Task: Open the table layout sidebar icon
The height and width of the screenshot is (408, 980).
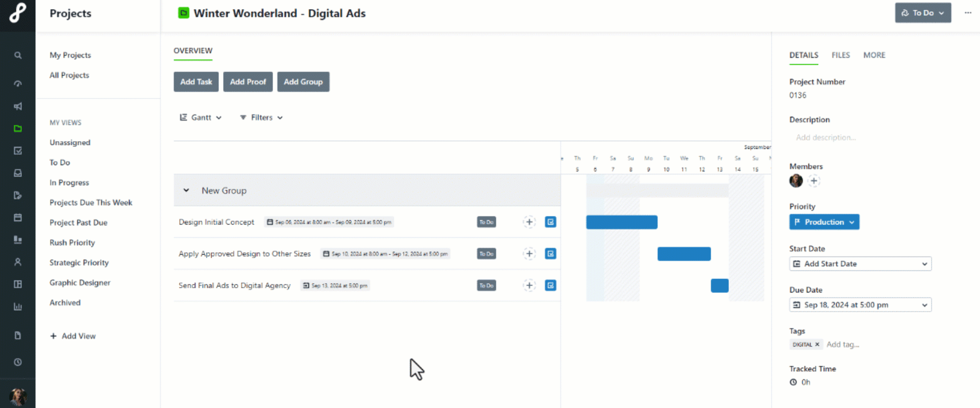Action: (18, 284)
